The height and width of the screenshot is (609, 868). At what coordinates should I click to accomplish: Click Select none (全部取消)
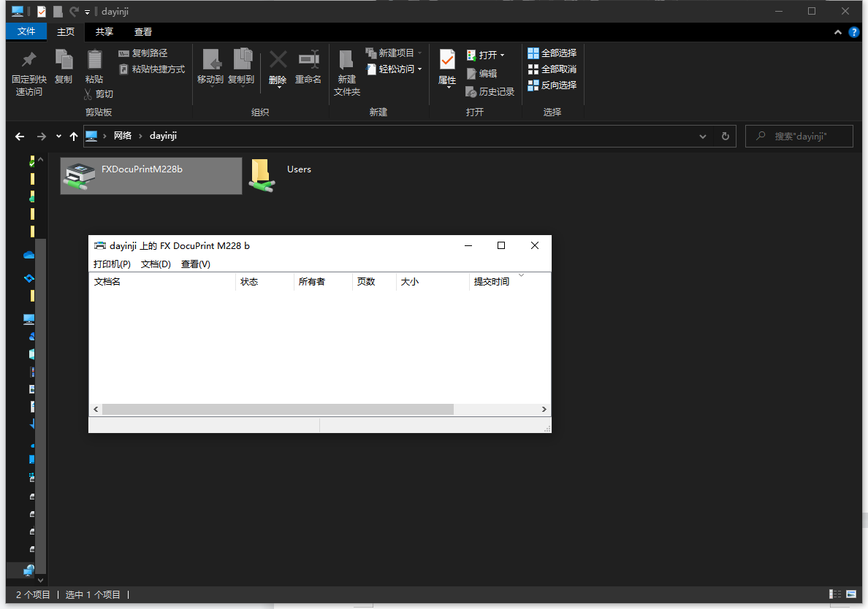click(x=552, y=69)
